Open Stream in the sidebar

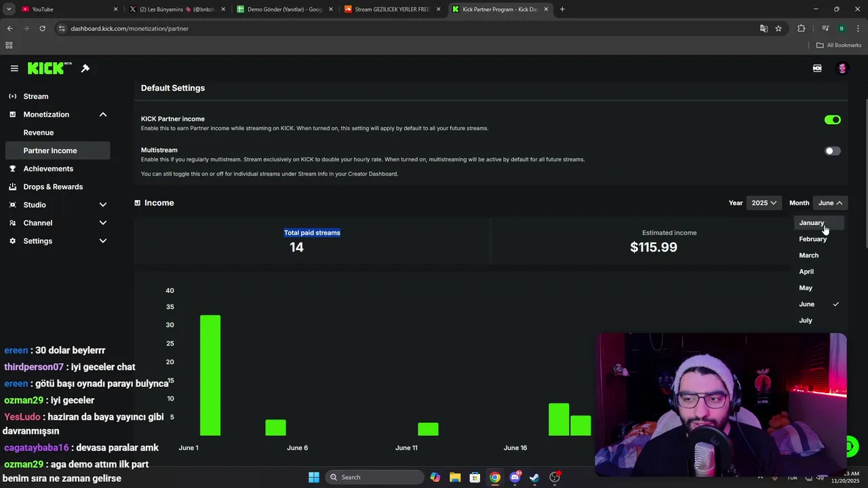coord(57,96)
